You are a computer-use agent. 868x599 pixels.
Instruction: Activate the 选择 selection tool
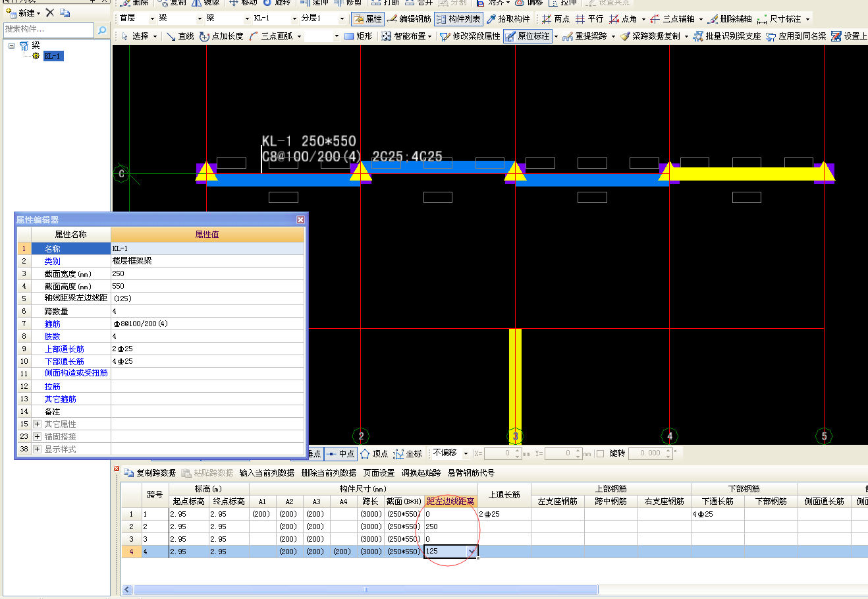tap(135, 36)
